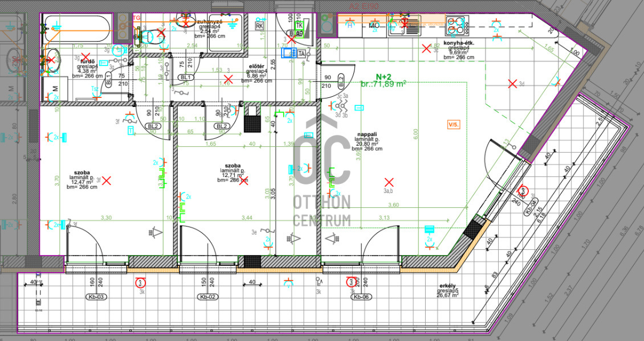Select the Kb-02 door tag
The width and height of the screenshot is (644, 341).
(x=206, y=297)
